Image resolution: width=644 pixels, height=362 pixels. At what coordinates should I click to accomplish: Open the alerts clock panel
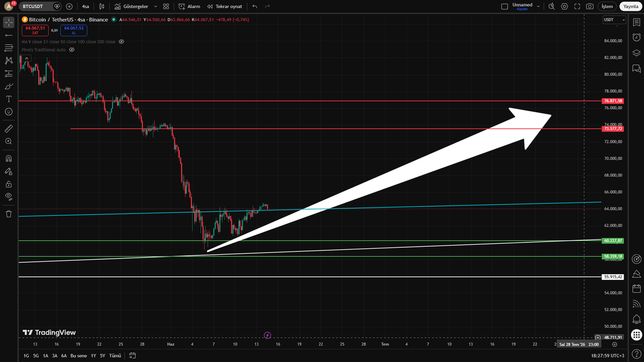tap(636, 38)
